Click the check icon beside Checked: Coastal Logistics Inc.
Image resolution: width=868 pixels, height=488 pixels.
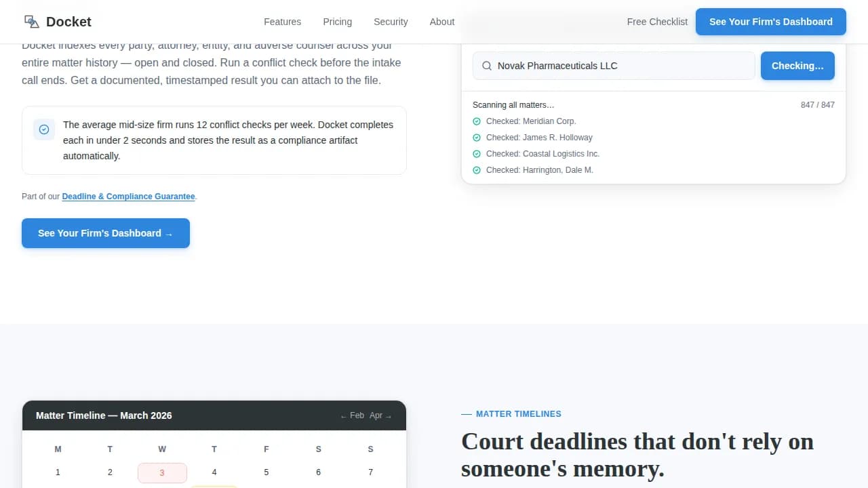(x=477, y=153)
